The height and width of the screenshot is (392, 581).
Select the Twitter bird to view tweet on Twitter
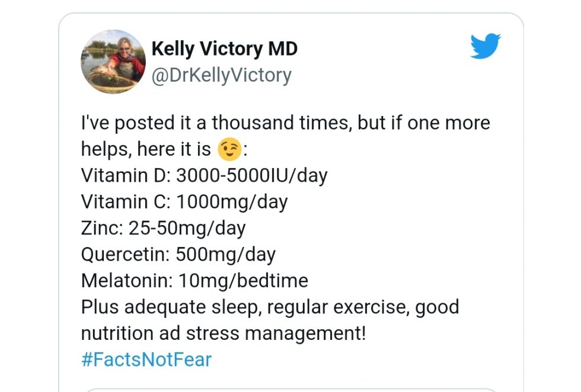[485, 46]
